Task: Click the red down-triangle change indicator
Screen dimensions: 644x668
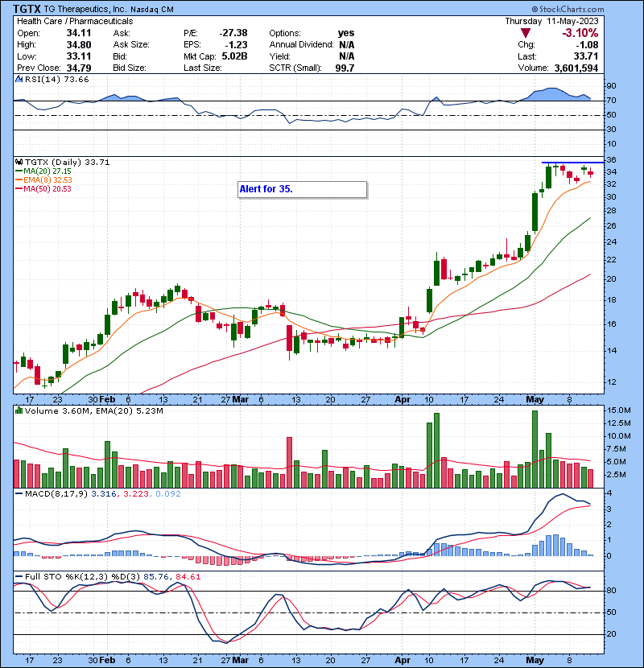Action: pos(525,33)
